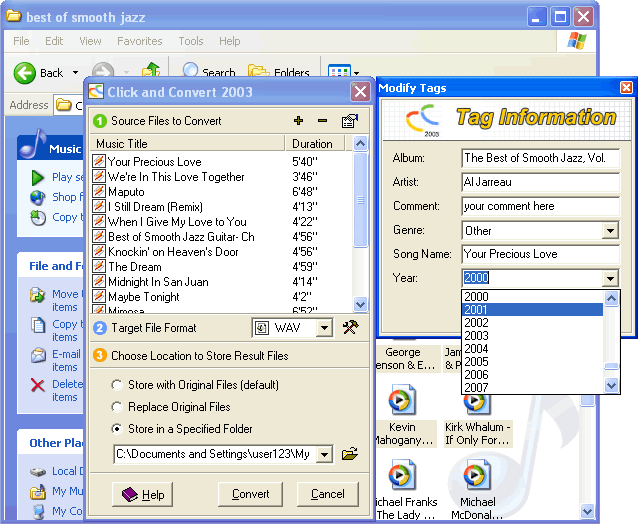Open Explorer Views dropdown arrow
638x524 pixels.
pyautogui.click(x=356, y=73)
